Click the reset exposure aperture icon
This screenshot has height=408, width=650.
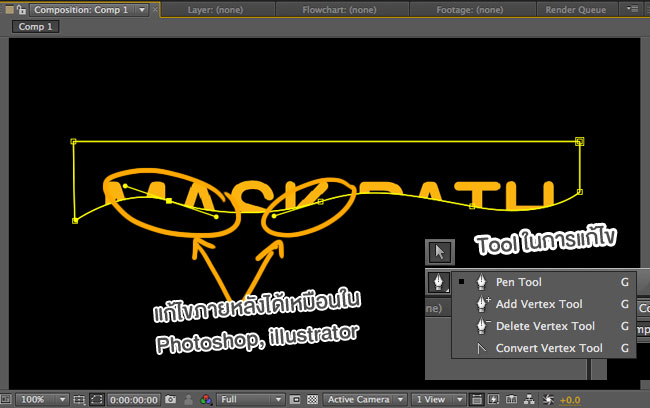tap(548, 400)
